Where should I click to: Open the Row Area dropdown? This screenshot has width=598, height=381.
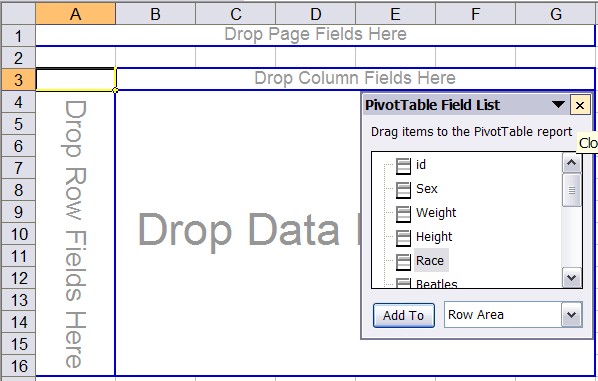click(571, 315)
